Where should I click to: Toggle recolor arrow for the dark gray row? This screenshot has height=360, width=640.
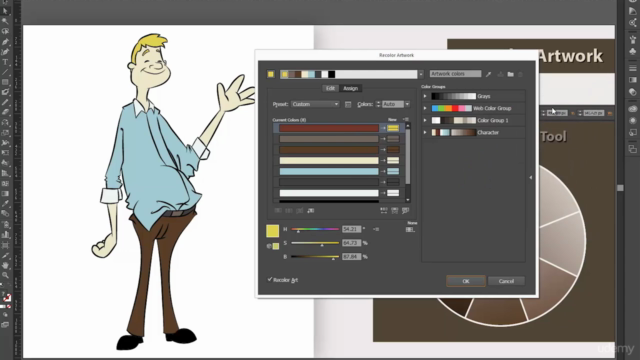click(383, 182)
